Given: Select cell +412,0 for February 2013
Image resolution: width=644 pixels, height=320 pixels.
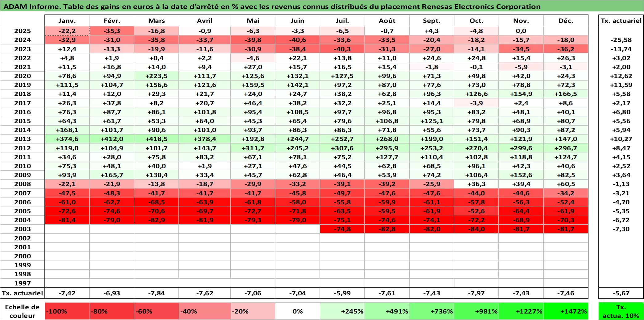Looking at the screenshot, I should pyautogui.click(x=112, y=139).
